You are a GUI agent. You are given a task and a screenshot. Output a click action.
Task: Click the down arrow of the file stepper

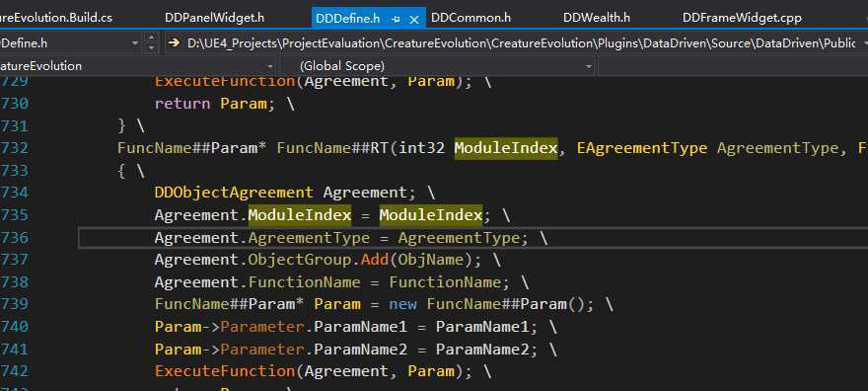(x=152, y=47)
